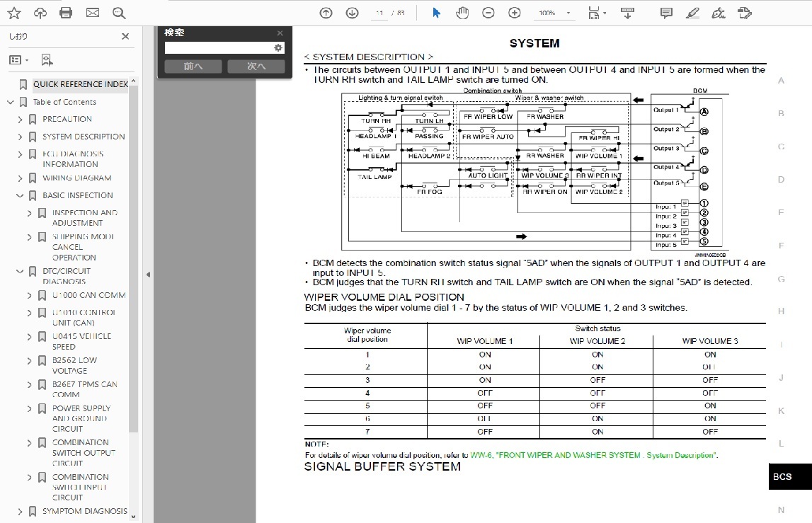The height and width of the screenshot is (523, 812).
Task: Select the hand pan tool
Action: tap(462, 13)
